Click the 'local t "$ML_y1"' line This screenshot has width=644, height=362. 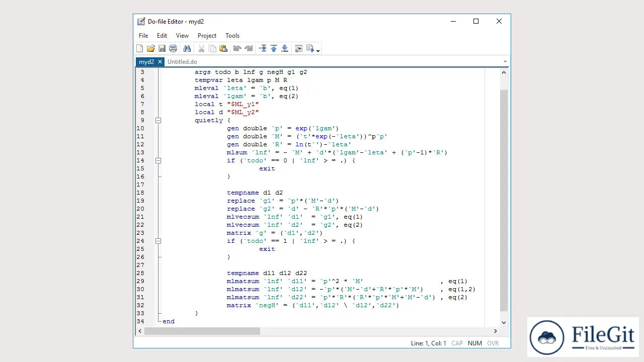click(x=227, y=104)
